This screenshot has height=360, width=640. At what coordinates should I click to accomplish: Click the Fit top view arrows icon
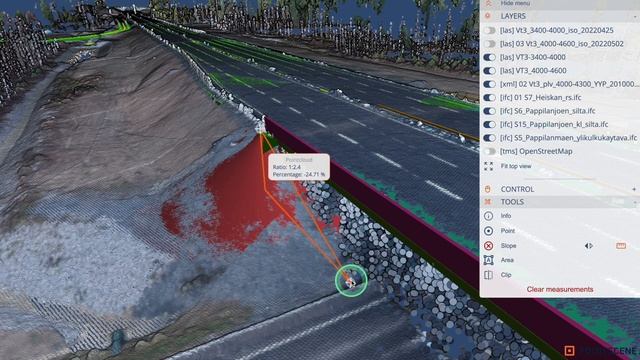tap(489, 166)
